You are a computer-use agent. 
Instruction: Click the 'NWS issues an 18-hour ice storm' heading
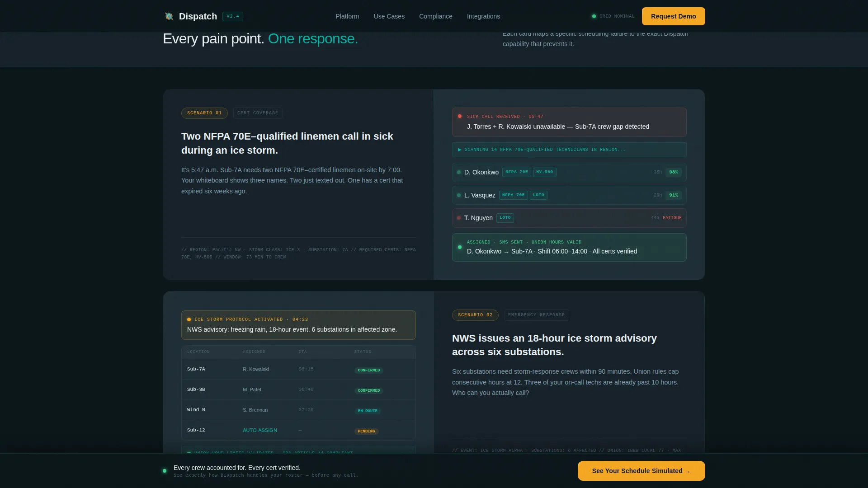point(554,345)
